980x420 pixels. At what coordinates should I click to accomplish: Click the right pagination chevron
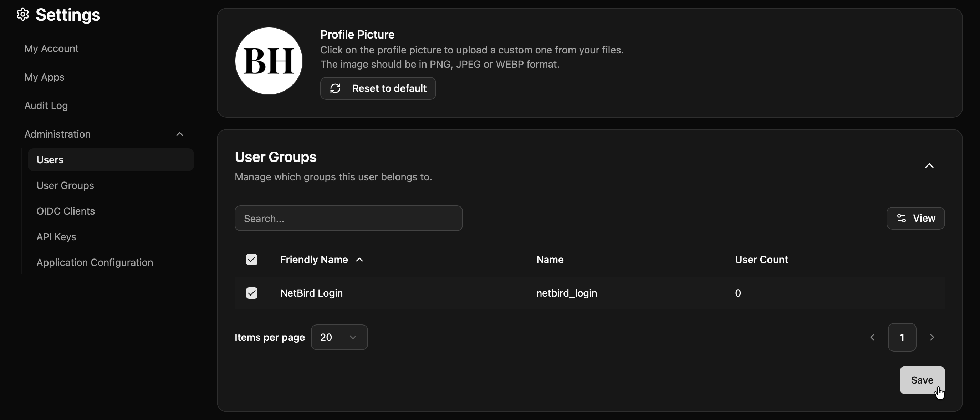pyautogui.click(x=933, y=337)
